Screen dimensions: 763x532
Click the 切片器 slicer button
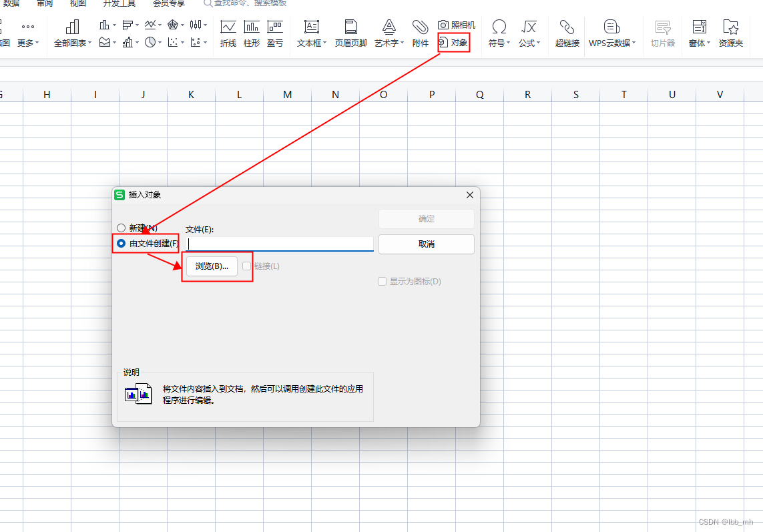click(663, 33)
